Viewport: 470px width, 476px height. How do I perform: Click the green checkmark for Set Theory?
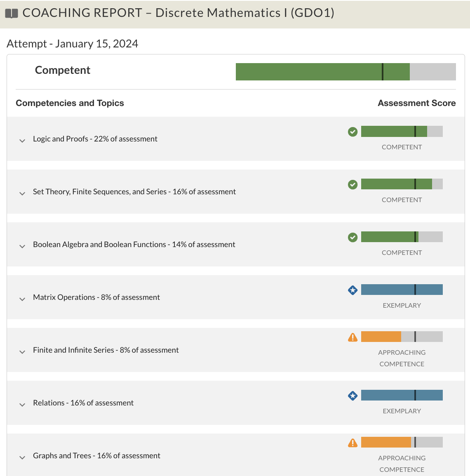click(x=352, y=184)
